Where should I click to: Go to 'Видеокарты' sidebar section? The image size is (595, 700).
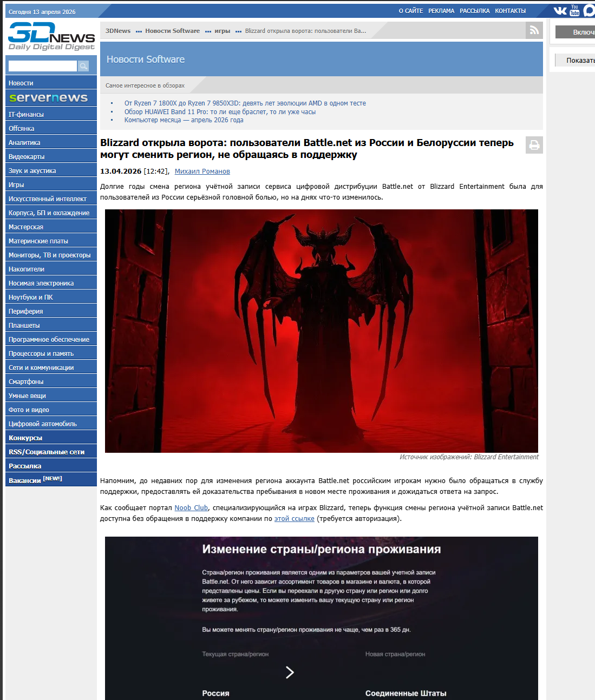[51, 156]
